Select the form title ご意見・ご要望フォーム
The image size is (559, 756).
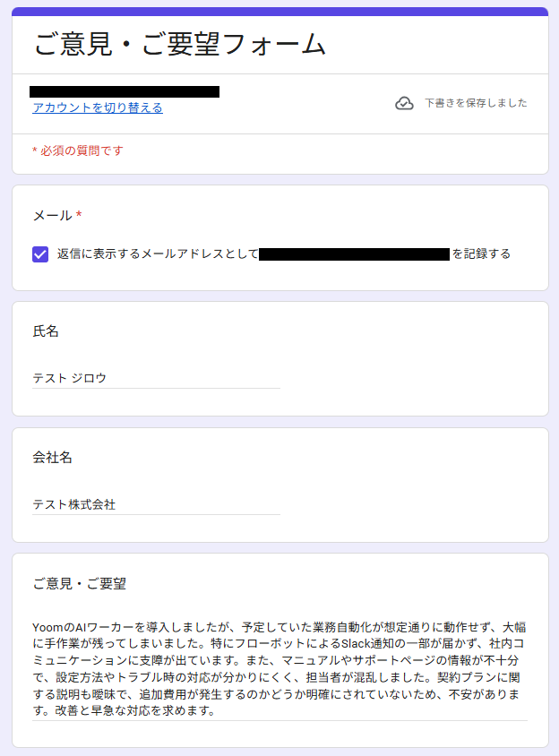(x=180, y=45)
